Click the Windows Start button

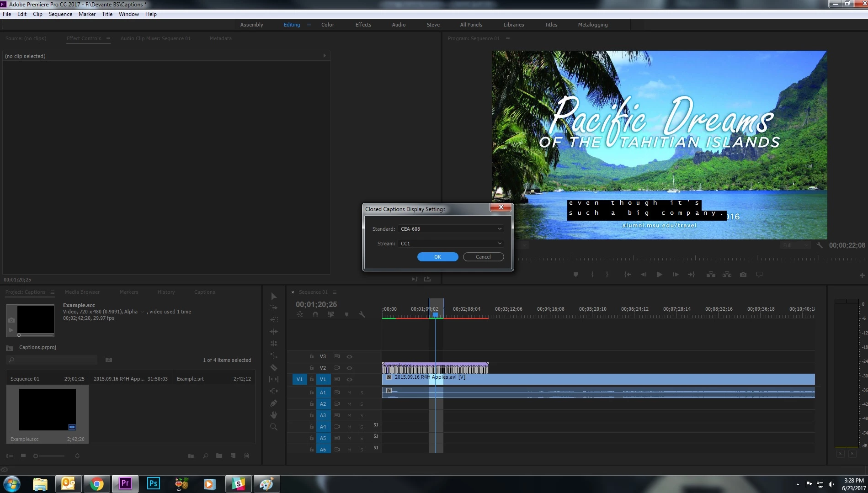pos(12,484)
